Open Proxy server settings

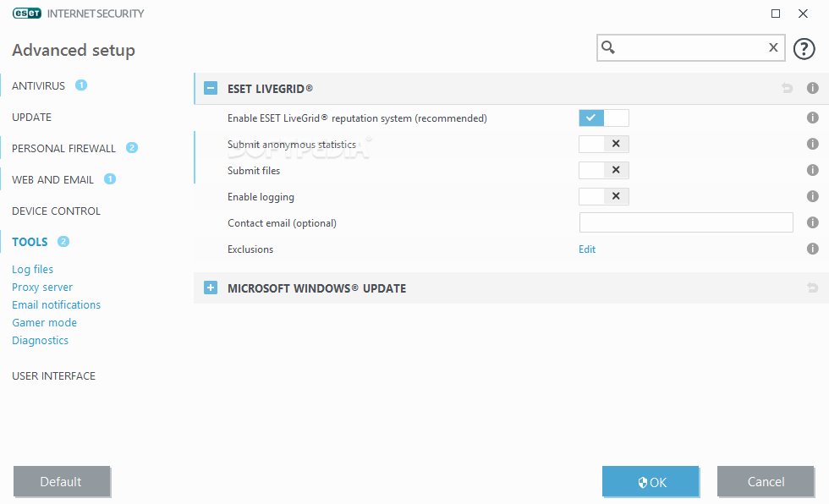[x=42, y=288]
